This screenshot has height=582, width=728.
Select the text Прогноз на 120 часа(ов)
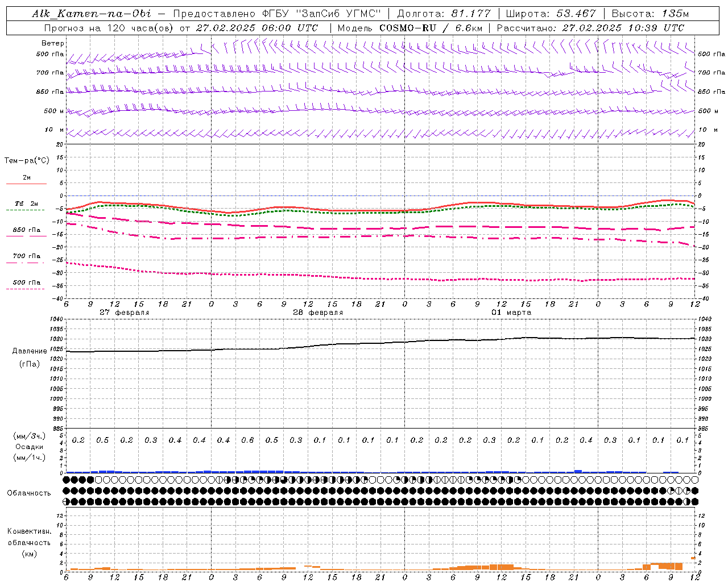click(110, 28)
